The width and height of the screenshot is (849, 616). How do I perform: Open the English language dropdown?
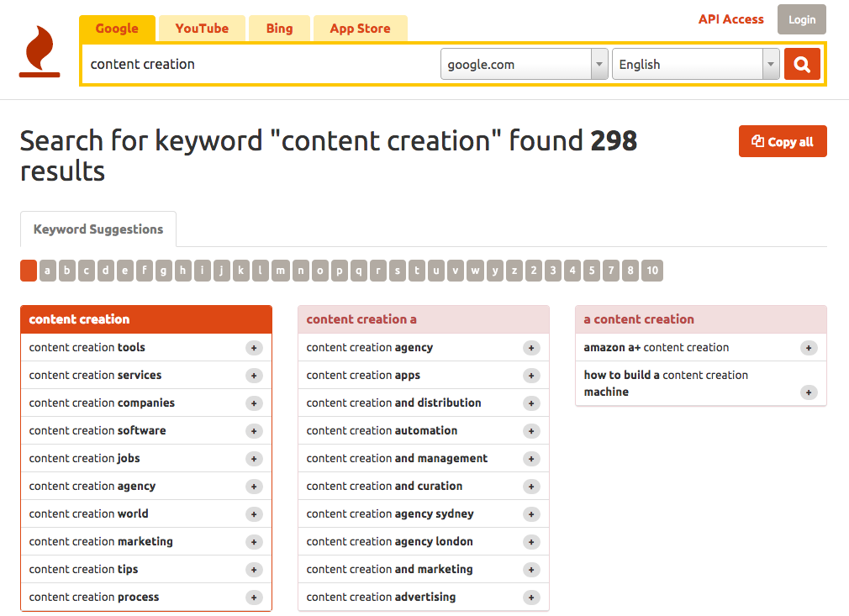[x=696, y=64]
